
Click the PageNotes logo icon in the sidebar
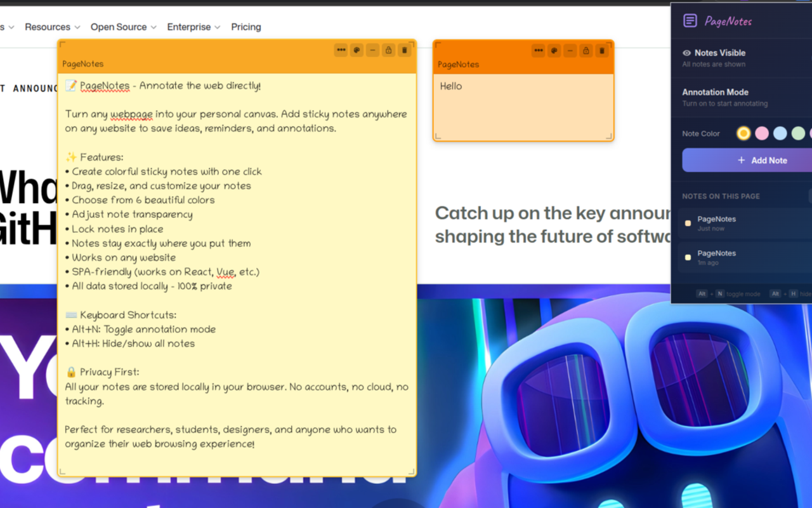point(690,21)
